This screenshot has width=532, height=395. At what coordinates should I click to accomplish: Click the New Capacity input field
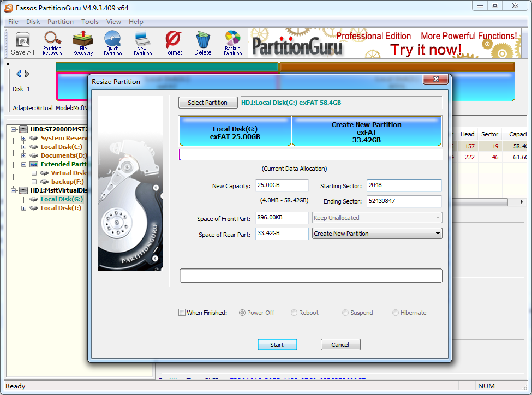tap(282, 185)
